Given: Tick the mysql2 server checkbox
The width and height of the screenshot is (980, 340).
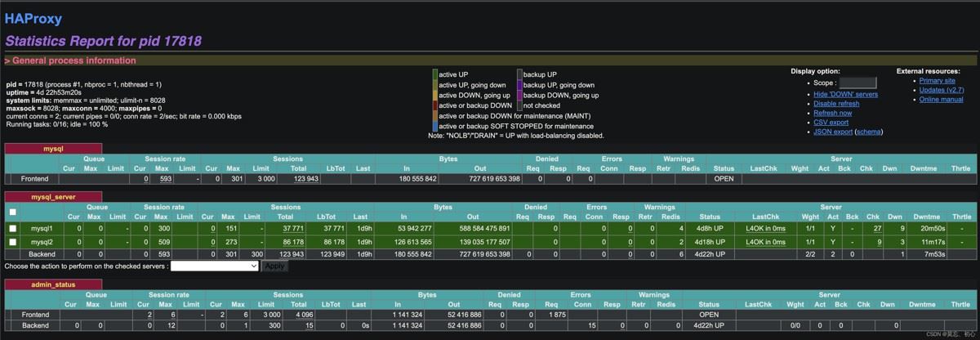Looking at the screenshot, I should 12,242.
